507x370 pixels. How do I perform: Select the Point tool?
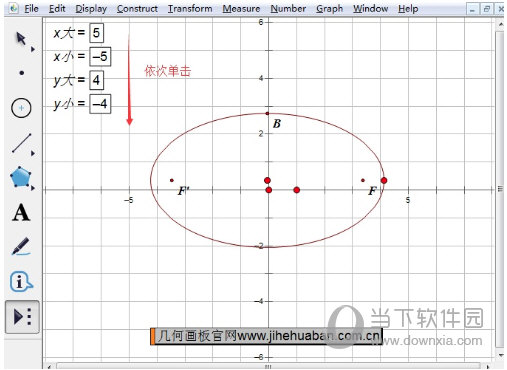click(22, 73)
